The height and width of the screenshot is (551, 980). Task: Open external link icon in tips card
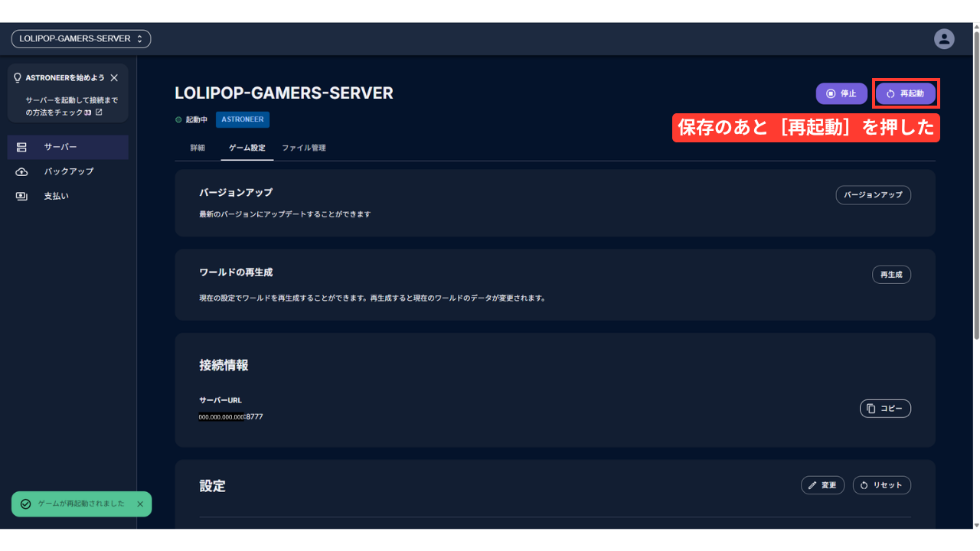tap(99, 112)
